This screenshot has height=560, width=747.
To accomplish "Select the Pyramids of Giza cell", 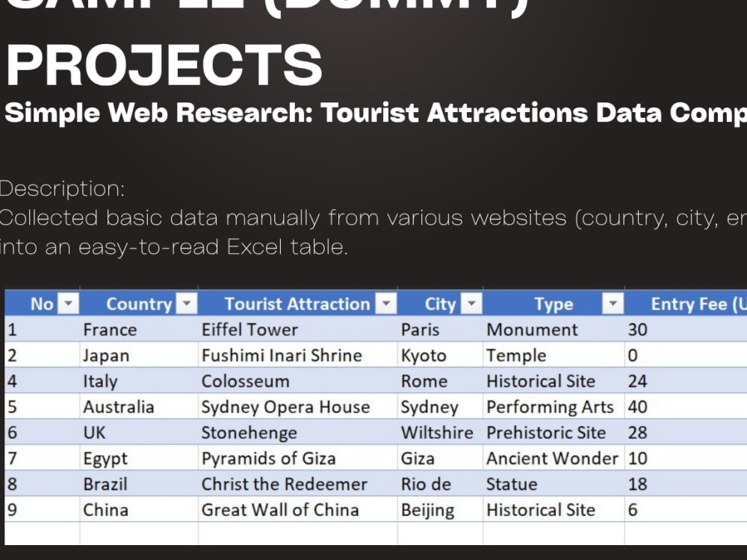I will pyautogui.click(x=298, y=458).
